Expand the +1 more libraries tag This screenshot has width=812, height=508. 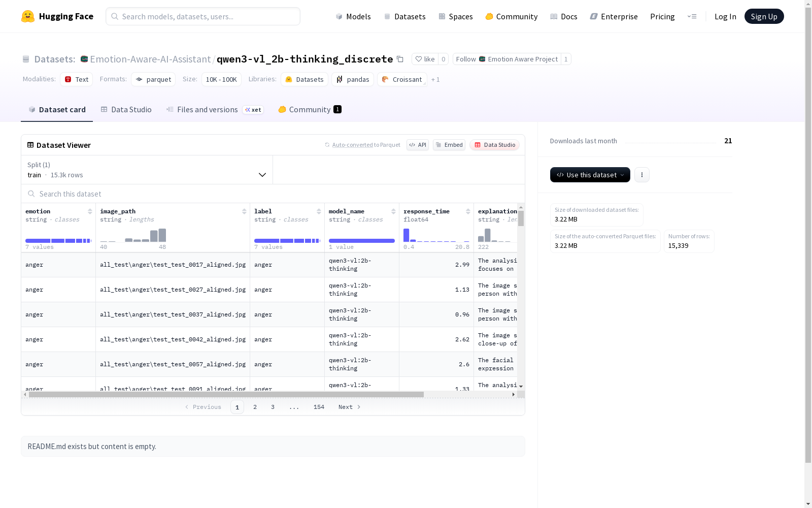(x=435, y=79)
